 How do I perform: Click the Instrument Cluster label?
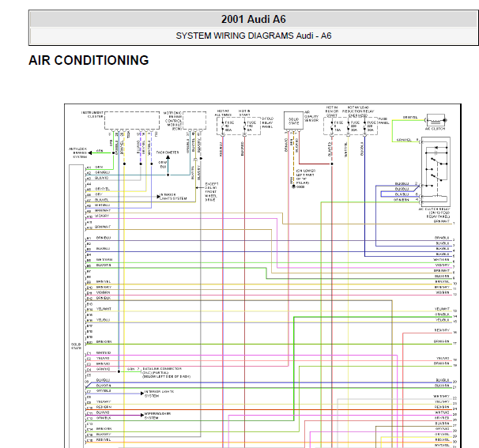pos(92,115)
